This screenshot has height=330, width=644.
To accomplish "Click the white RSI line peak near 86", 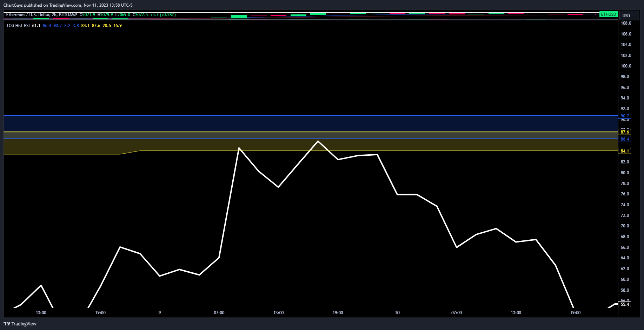I will pos(318,141).
